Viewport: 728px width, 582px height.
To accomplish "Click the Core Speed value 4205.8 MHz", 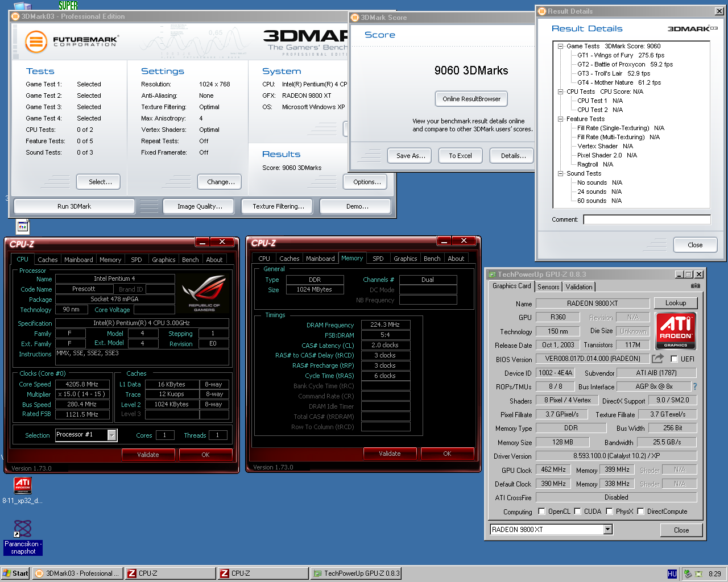I will click(x=82, y=385).
